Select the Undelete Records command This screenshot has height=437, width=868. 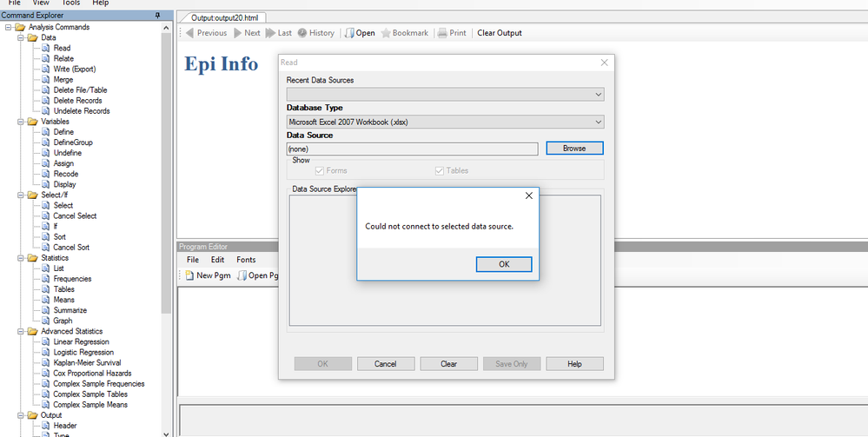coord(82,111)
